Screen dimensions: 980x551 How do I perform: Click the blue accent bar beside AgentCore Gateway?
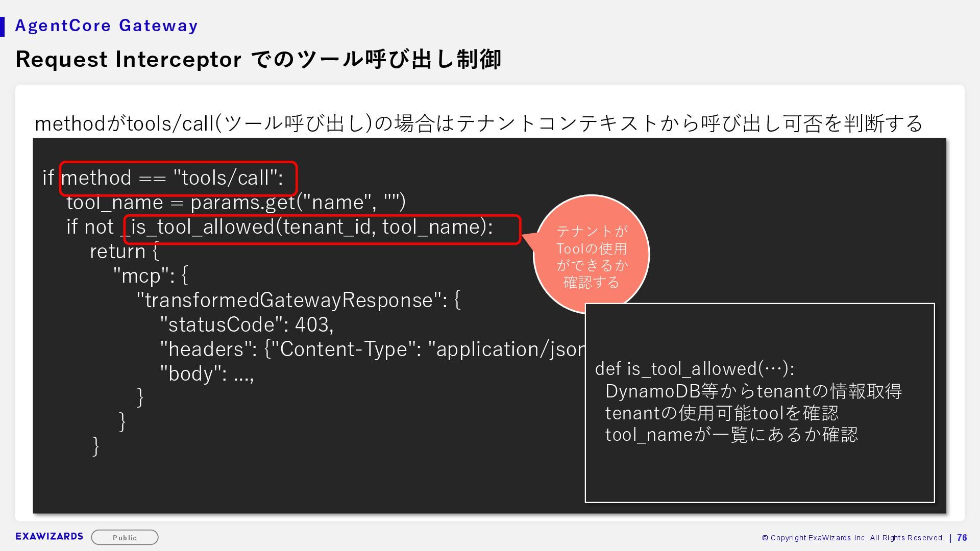point(3,27)
